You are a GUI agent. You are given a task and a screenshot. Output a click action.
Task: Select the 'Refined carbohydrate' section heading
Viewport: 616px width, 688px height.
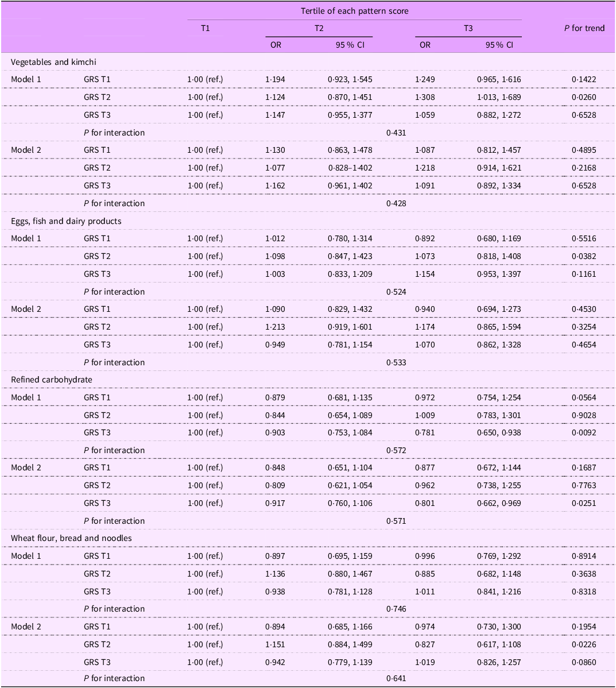tap(52, 380)
